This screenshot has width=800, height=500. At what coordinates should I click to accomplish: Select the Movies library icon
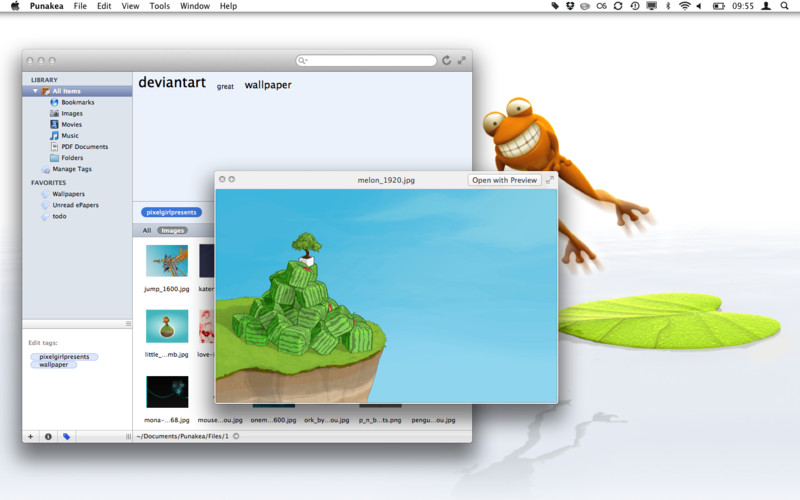tap(54, 124)
